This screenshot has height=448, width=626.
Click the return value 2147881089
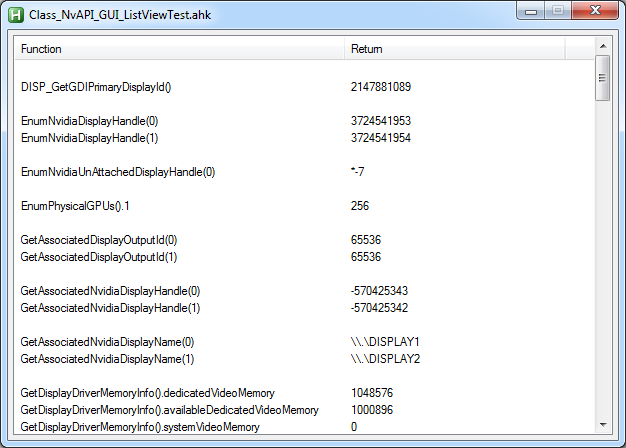380,87
